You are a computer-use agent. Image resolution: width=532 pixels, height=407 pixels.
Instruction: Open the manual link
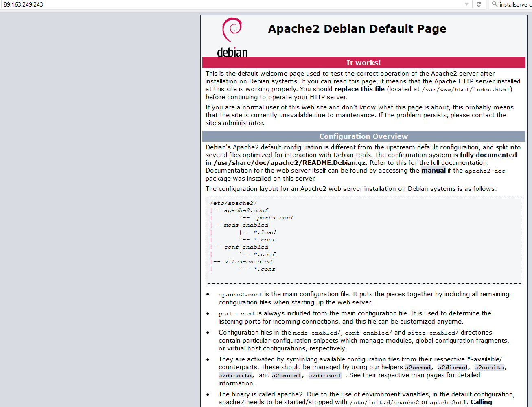(x=433, y=171)
